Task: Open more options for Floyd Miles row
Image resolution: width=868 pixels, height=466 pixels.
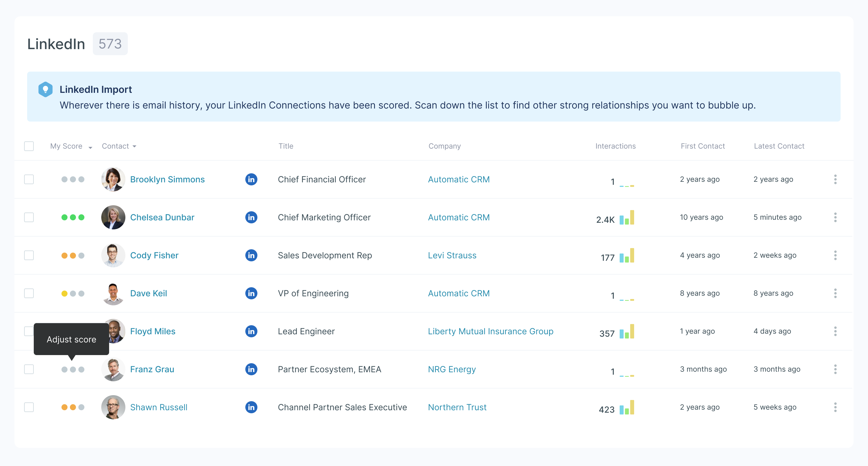Action: (x=835, y=331)
